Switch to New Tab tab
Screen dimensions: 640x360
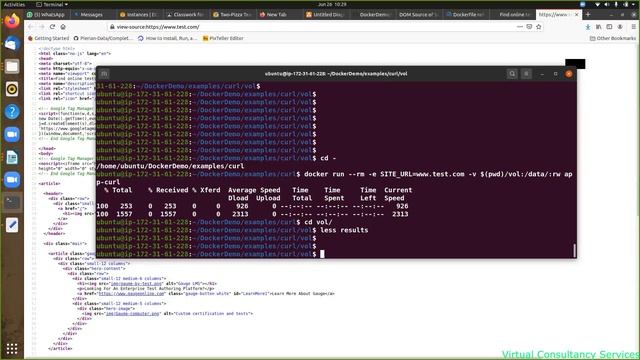point(278,14)
